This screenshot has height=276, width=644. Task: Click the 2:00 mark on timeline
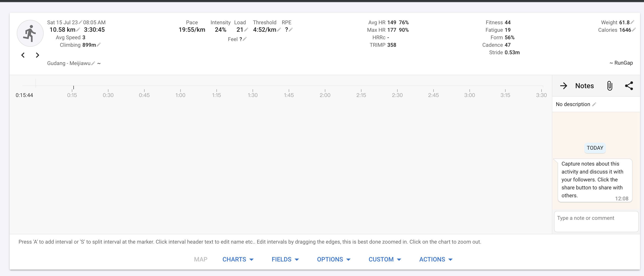(x=325, y=95)
